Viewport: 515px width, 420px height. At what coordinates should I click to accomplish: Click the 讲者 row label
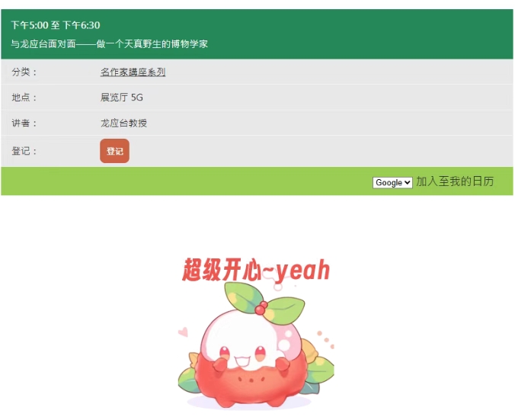[24, 123]
